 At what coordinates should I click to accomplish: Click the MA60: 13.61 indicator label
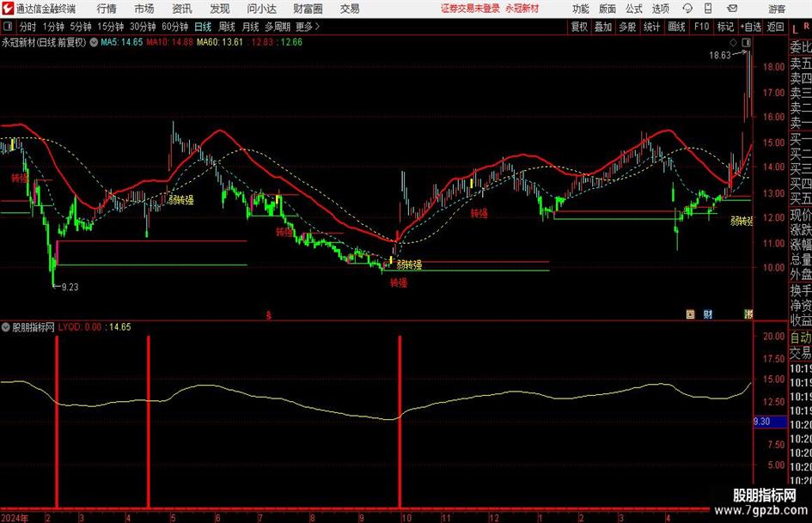220,42
